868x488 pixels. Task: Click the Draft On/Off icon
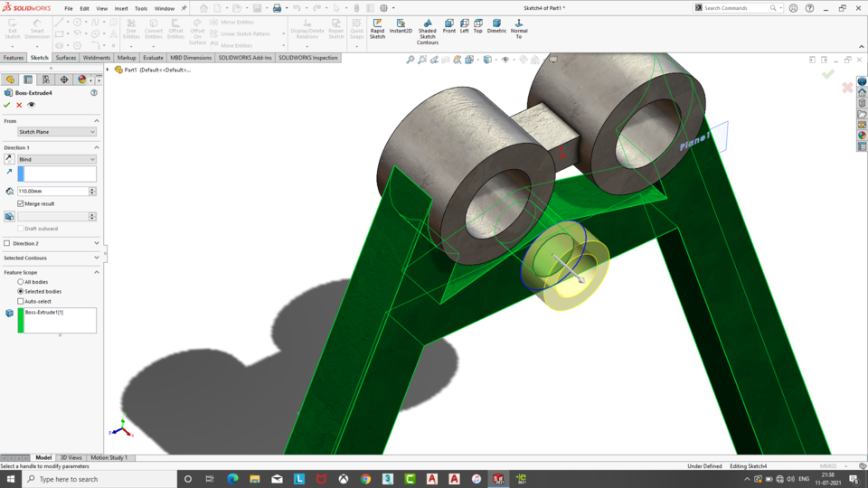9,216
